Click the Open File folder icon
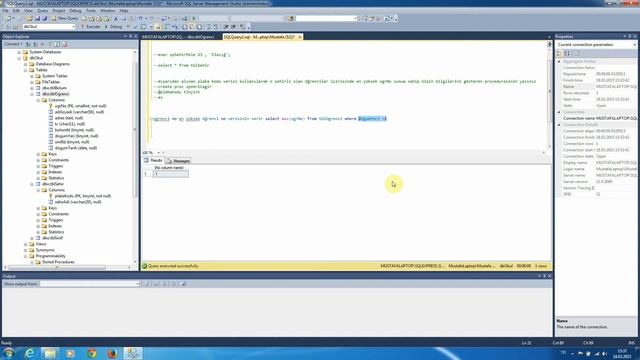 click(x=29, y=18)
